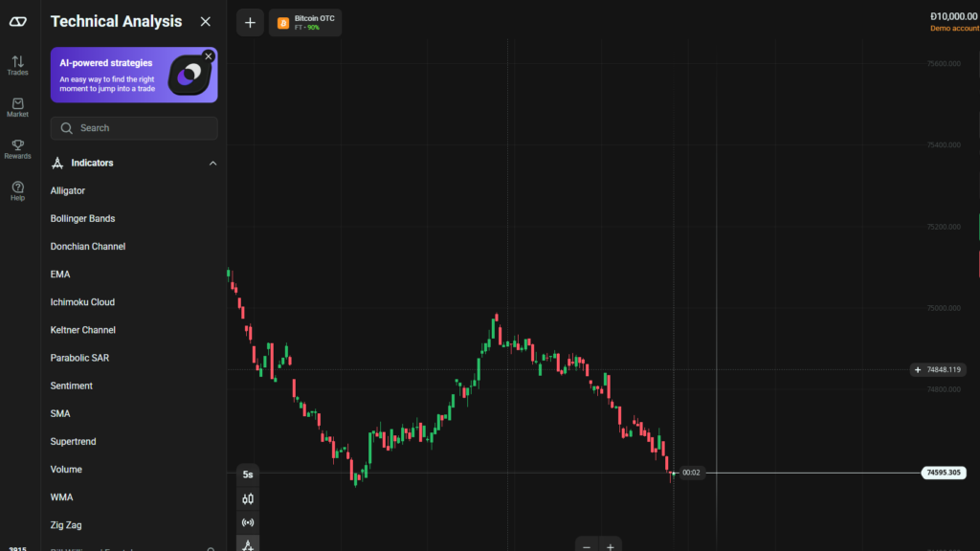Add the Parabolic SAR indicator

click(x=79, y=358)
